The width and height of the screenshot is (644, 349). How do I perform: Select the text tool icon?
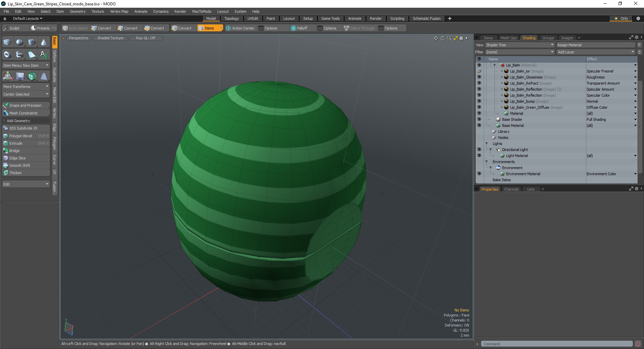point(44,54)
